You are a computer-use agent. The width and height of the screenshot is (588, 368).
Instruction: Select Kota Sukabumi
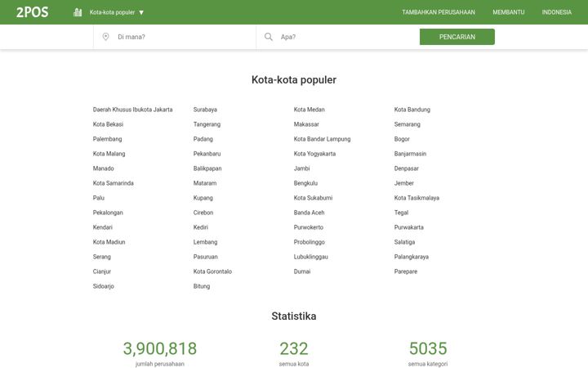pos(313,198)
